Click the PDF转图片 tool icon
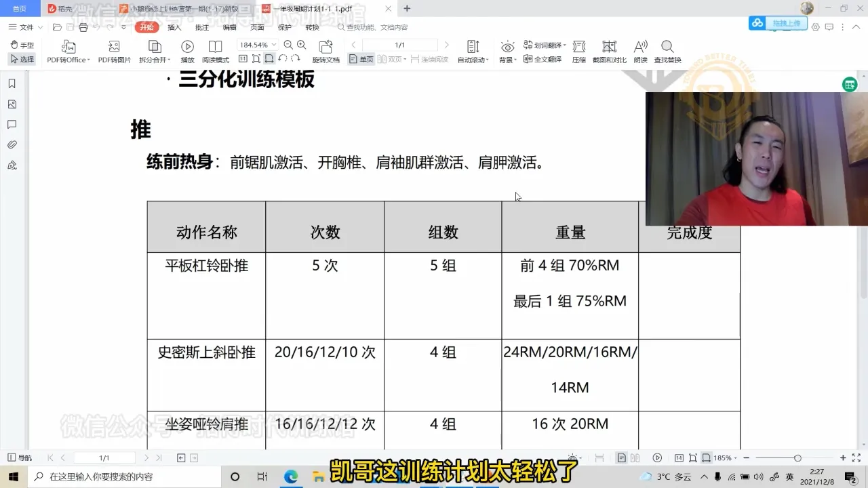 click(x=114, y=47)
